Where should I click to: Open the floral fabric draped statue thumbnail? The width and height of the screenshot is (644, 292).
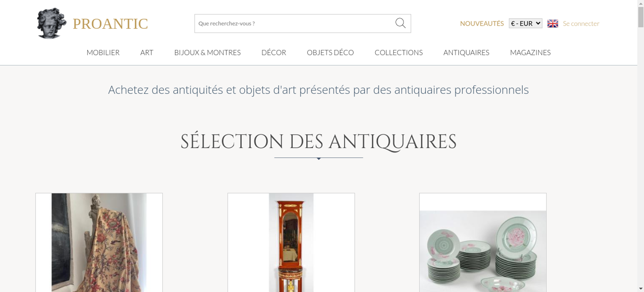[99, 242]
